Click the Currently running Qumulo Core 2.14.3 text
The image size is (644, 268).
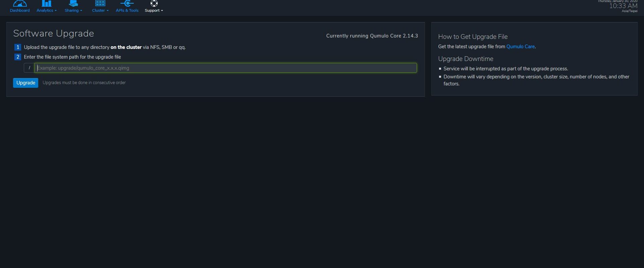(x=372, y=36)
